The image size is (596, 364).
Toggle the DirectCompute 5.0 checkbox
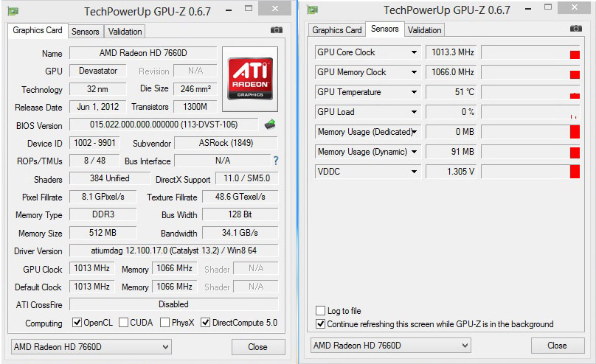(206, 323)
